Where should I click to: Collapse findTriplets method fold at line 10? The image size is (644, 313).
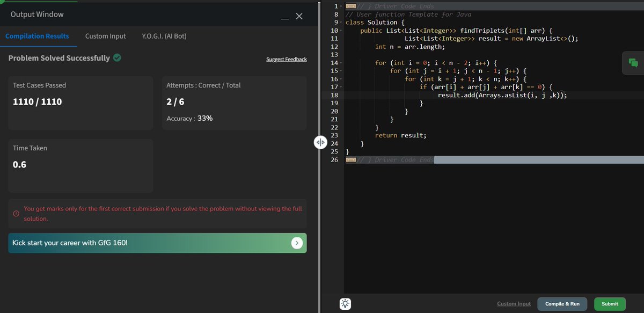click(341, 30)
